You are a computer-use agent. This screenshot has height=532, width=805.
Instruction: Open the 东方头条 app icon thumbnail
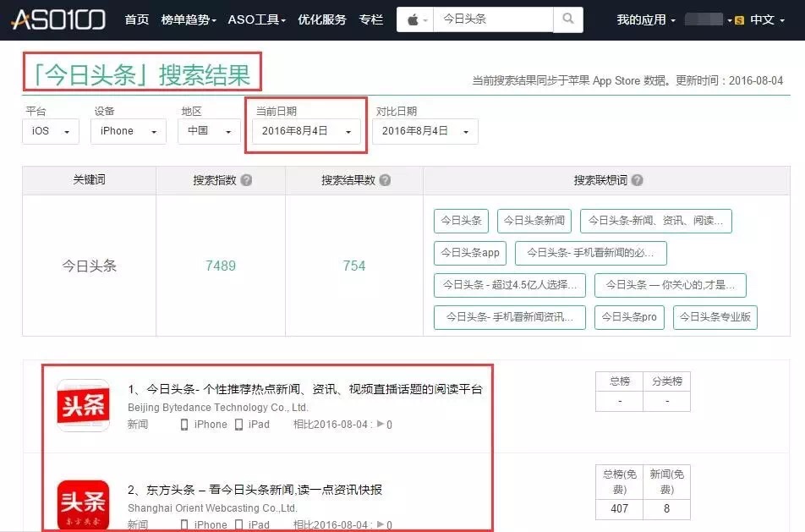(x=83, y=505)
